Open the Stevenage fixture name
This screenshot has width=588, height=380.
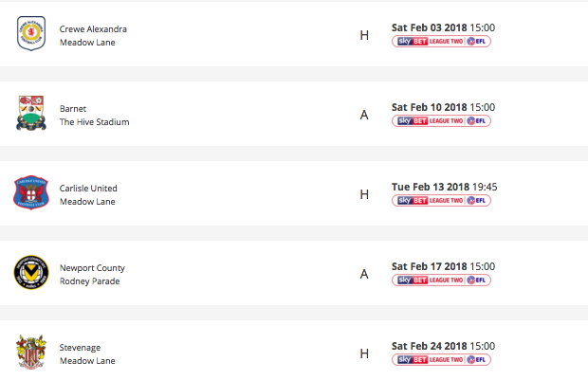[x=80, y=347]
